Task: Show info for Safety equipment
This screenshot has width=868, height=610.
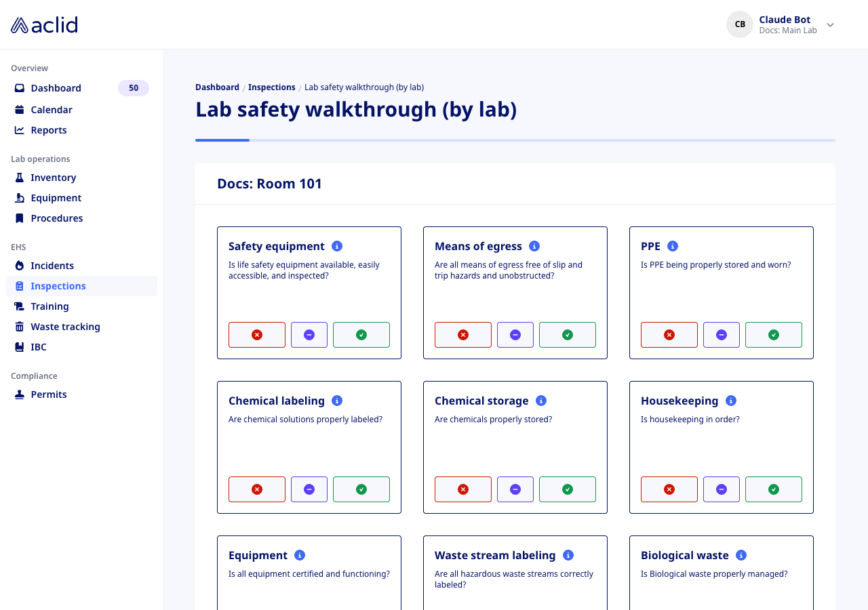Action: click(337, 246)
